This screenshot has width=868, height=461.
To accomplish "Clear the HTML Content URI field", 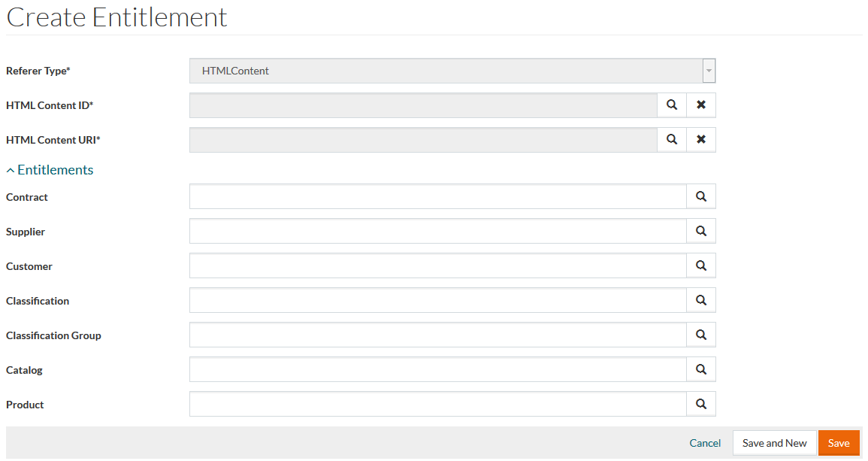I will coord(701,140).
